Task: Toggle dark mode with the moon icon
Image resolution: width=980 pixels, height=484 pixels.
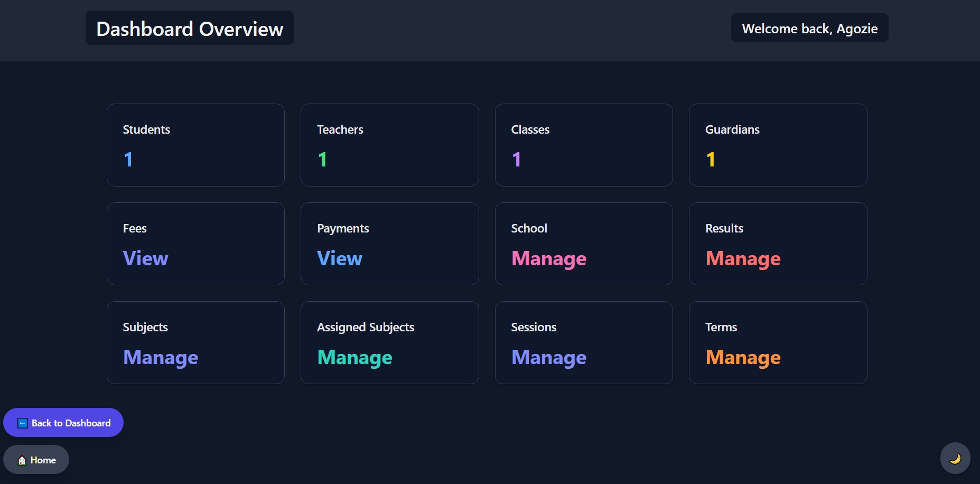Action: (955, 458)
